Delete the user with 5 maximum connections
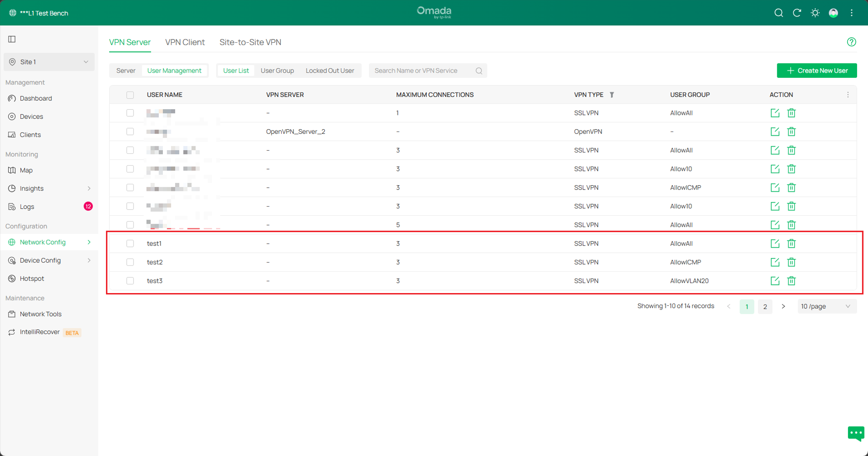This screenshot has width=868, height=456. coord(791,225)
